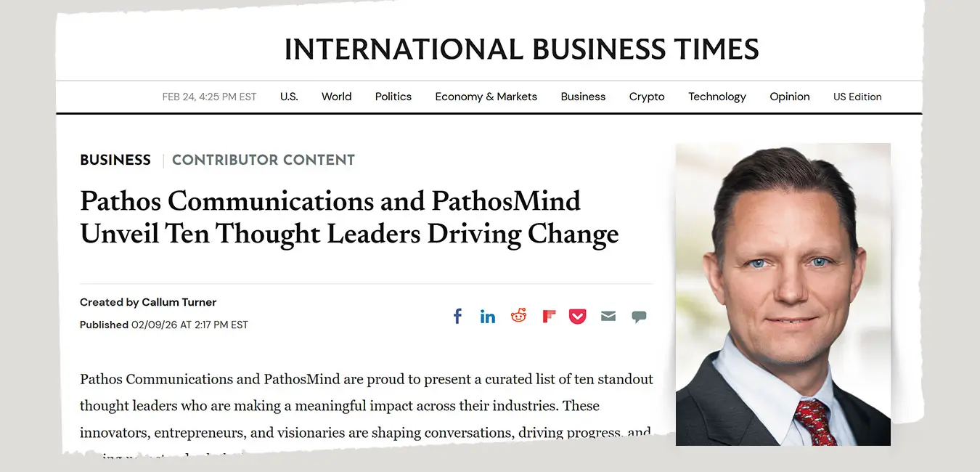Go to the U.S. section
980x472 pixels.
[x=289, y=97]
